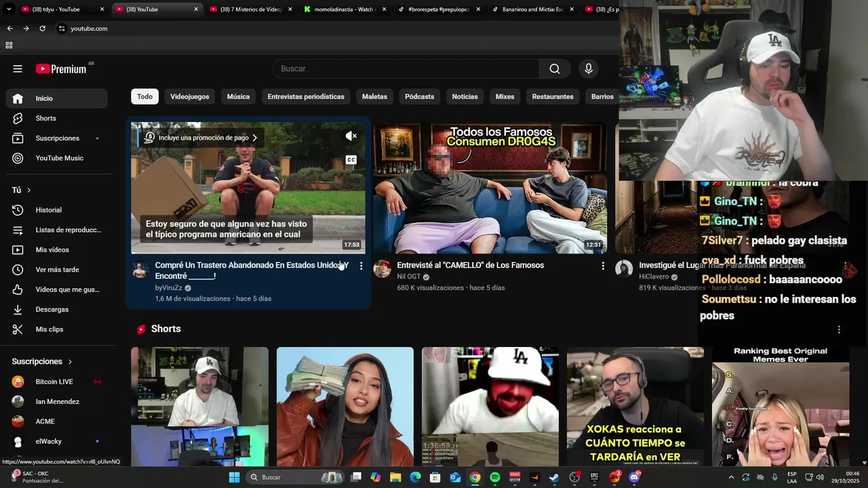Click the HiClavero channel avatar

(624, 269)
